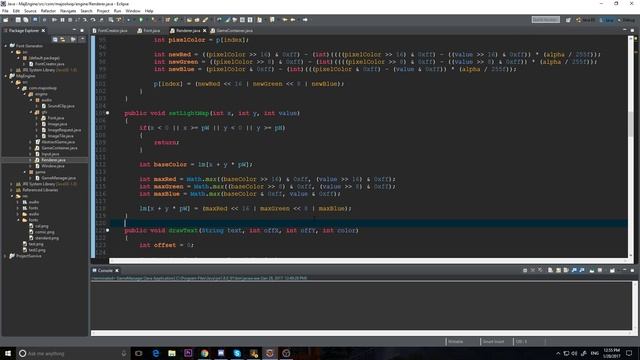The height and width of the screenshot is (360, 640).
Task: Select the Java perspective button
Action: click(607, 20)
